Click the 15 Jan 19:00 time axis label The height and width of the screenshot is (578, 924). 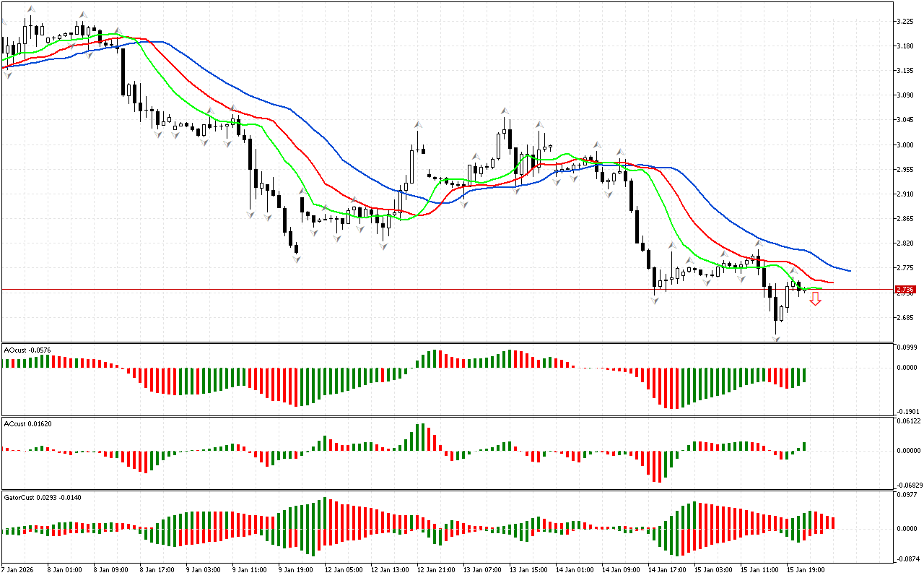tap(806, 570)
